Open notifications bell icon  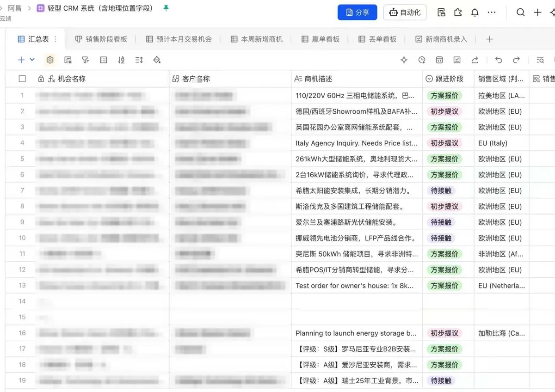(475, 12)
